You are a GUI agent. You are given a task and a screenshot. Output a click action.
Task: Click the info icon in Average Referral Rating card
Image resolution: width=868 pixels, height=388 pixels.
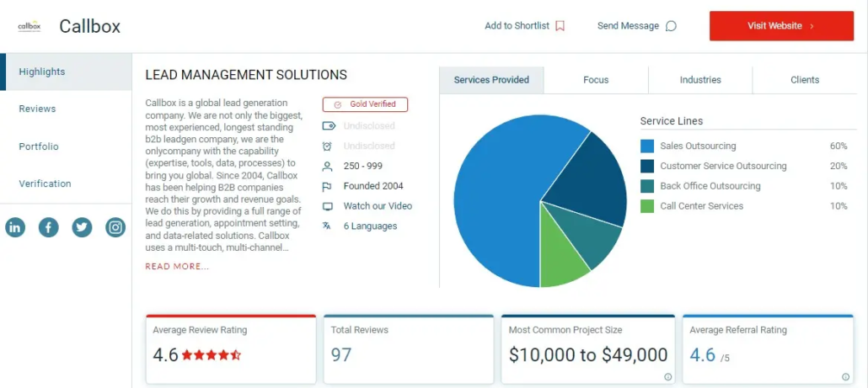845,377
